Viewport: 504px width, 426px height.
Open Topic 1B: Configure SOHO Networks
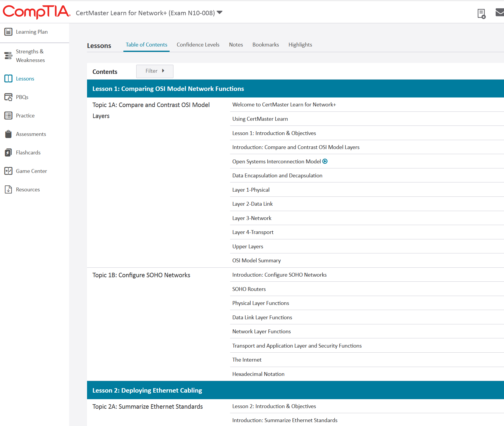point(141,275)
